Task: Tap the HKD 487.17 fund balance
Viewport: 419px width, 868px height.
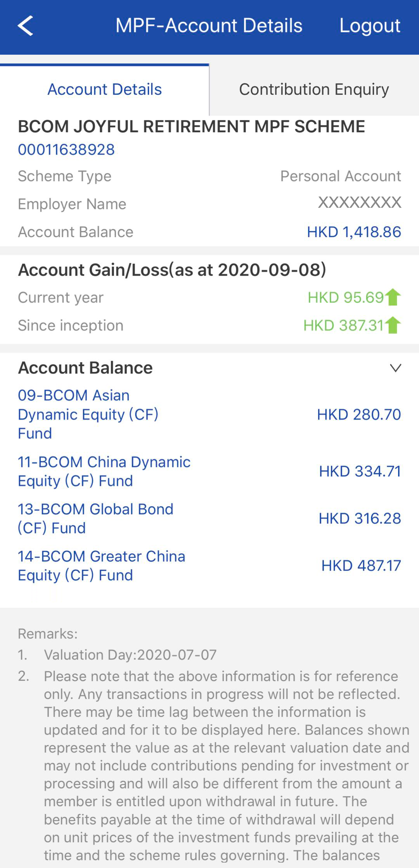Action: pos(361,565)
